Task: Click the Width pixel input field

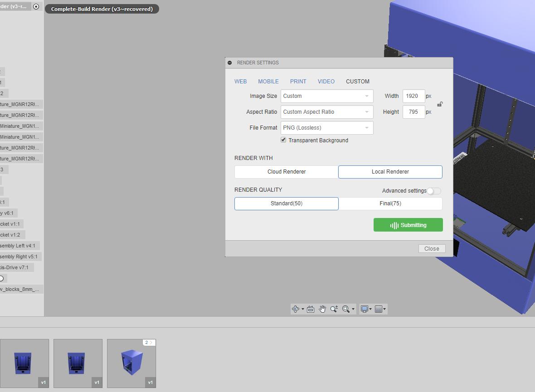Action: 413,96
